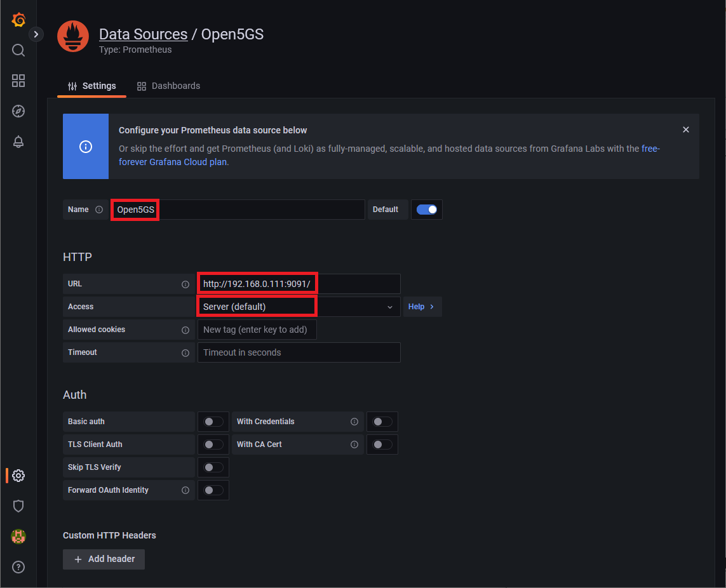Screen dimensions: 726x588
Task: Go to Data Sources breadcrumb link
Action: (144, 34)
